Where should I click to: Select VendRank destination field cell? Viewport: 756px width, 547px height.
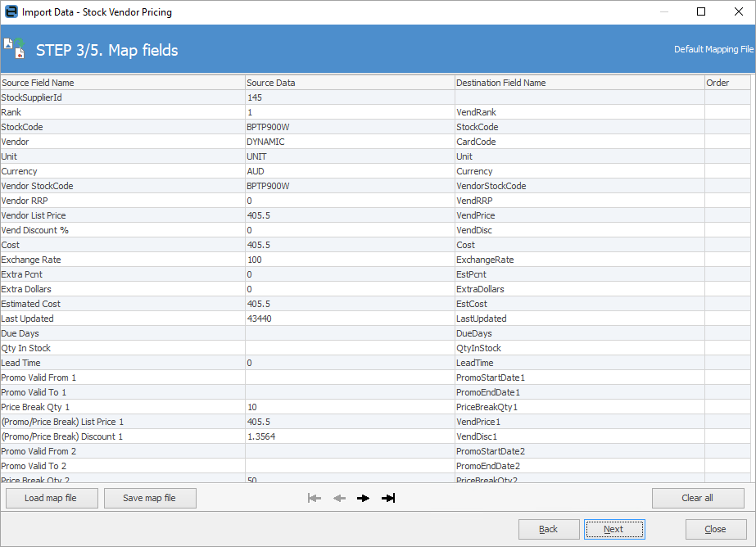[579, 112]
